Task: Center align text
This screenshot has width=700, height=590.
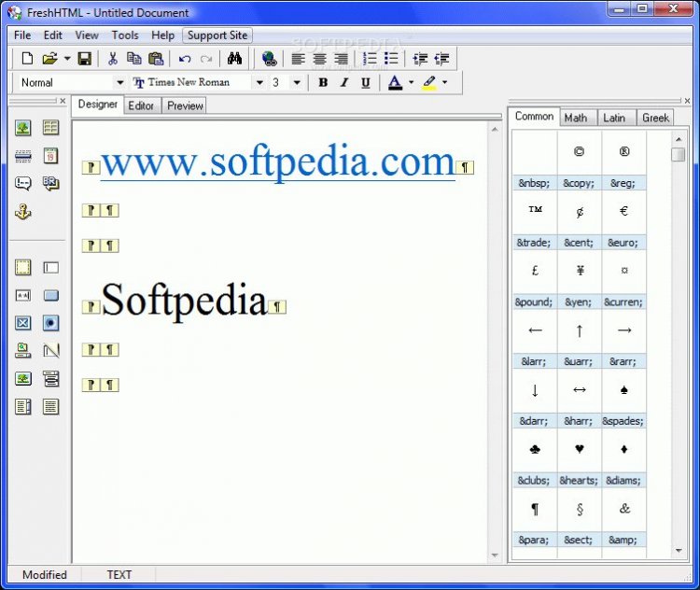Action: click(x=319, y=59)
